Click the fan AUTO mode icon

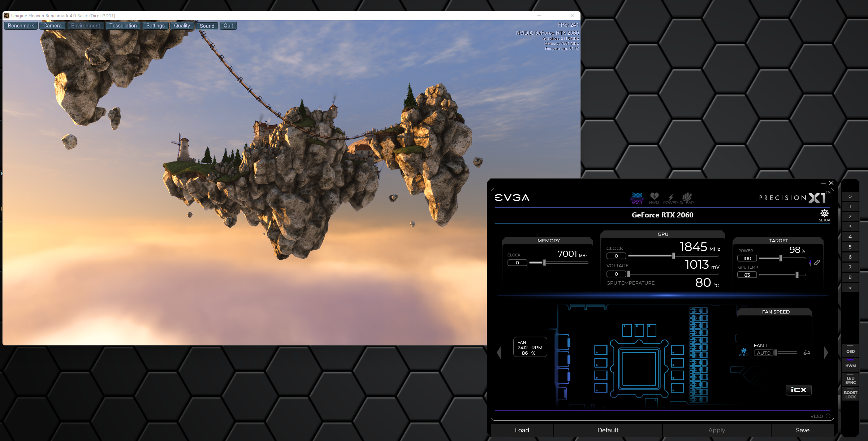pyautogui.click(x=744, y=351)
